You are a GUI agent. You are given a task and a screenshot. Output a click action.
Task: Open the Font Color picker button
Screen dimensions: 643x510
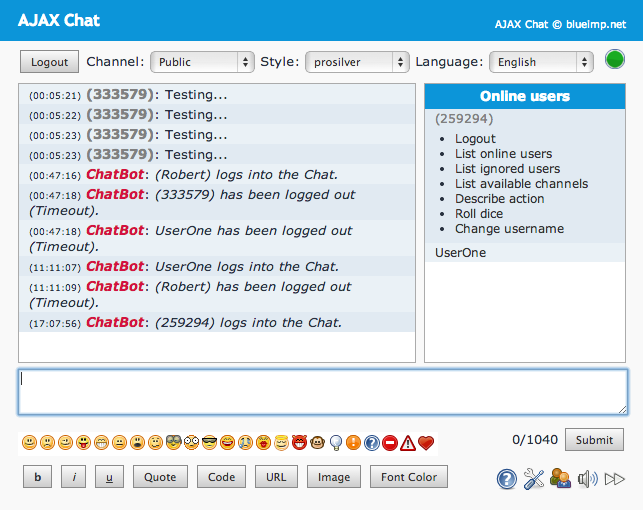[409, 477]
